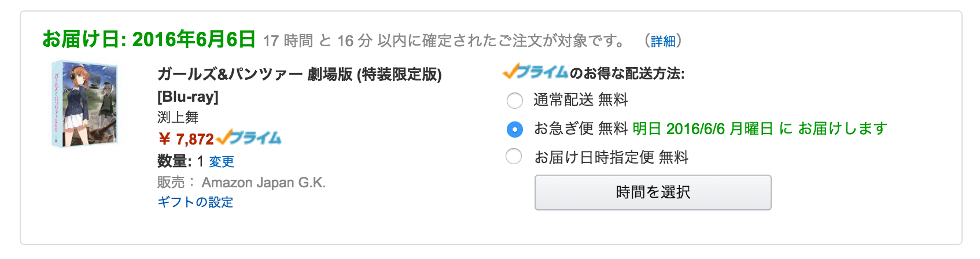Click the ¥ 7,872 price text
This screenshot has height=259, width=980.
pyautogui.click(x=186, y=139)
